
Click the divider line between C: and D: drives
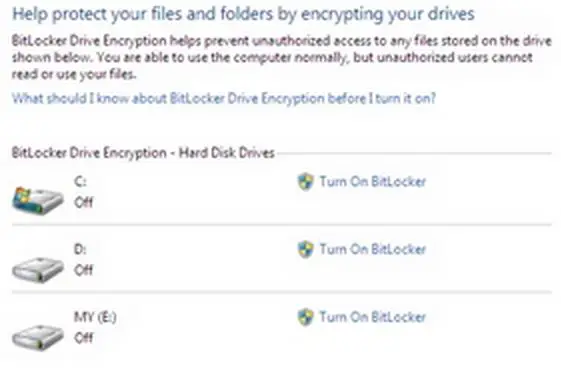[x=282, y=225]
